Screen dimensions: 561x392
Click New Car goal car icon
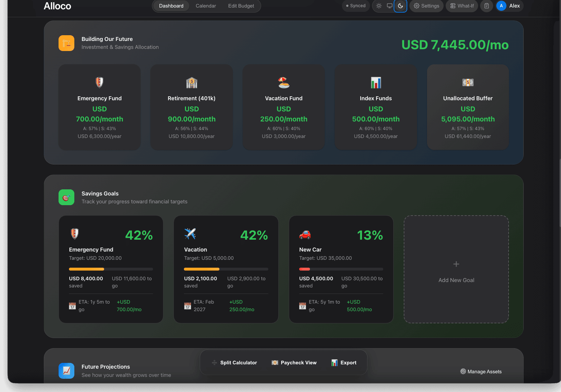[x=305, y=235]
